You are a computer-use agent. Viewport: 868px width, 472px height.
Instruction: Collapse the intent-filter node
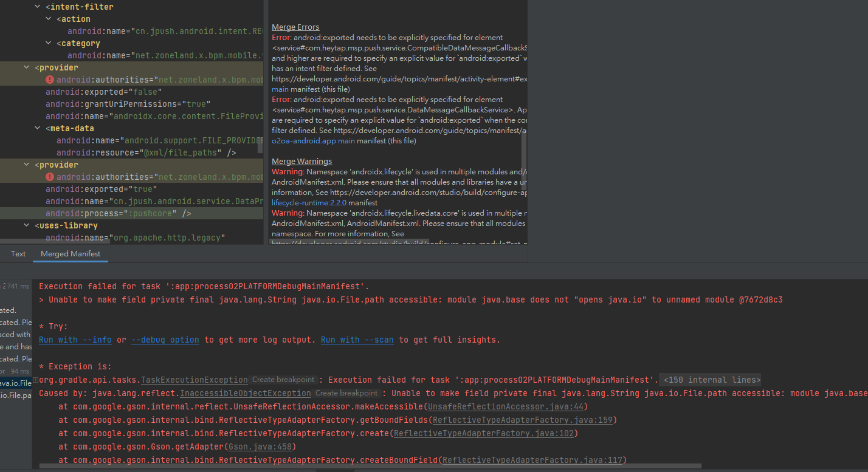tap(38, 7)
